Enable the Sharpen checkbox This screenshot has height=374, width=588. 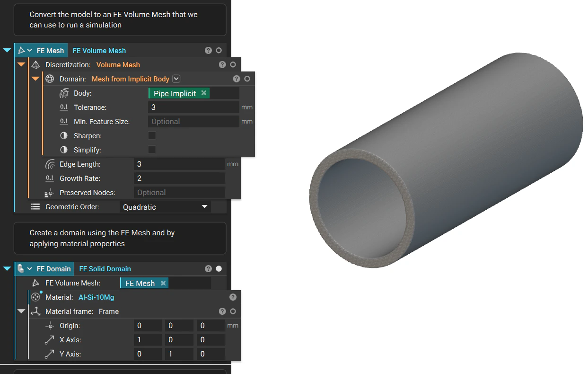tap(151, 135)
